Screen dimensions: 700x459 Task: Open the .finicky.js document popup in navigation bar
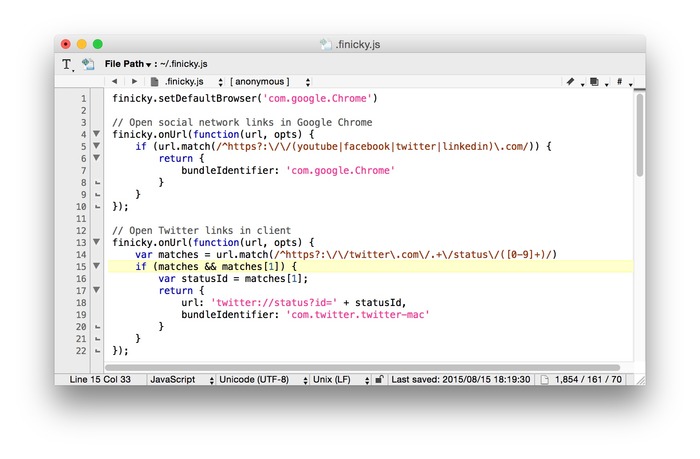click(x=187, y=82)
